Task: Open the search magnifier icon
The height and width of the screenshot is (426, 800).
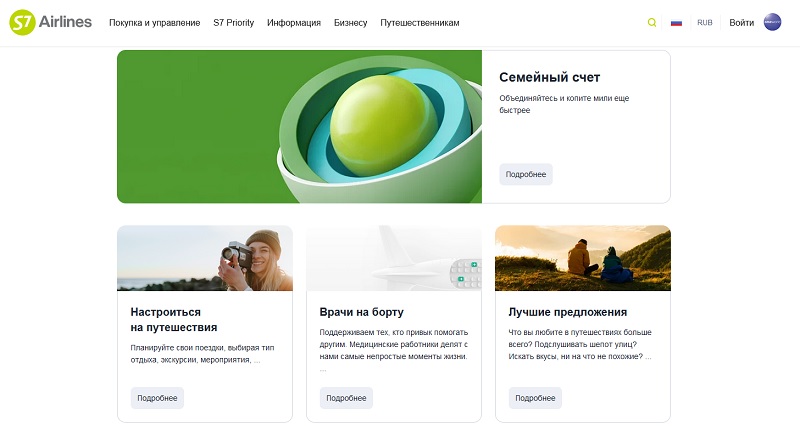Action: click(652, 22)
